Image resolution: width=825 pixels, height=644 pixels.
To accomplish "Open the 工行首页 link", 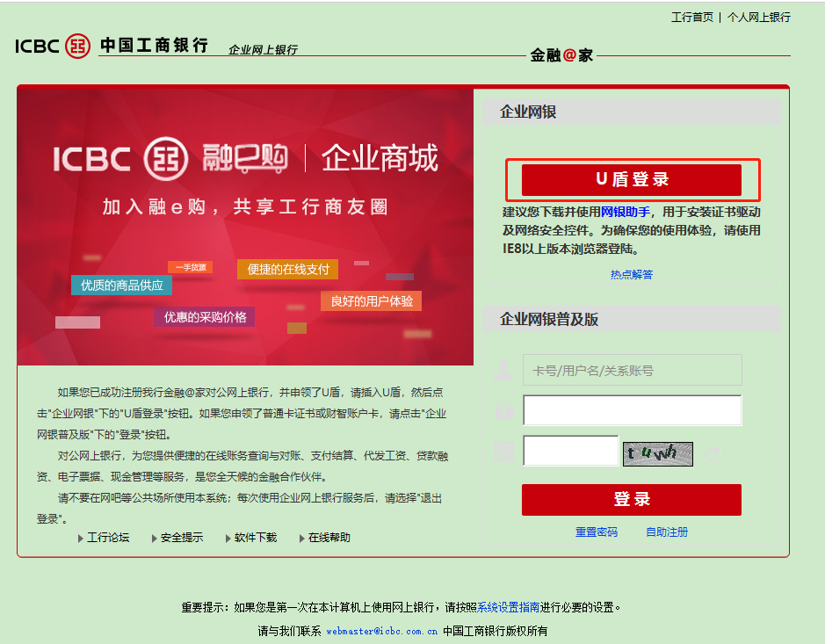I will tap(691, 18).
